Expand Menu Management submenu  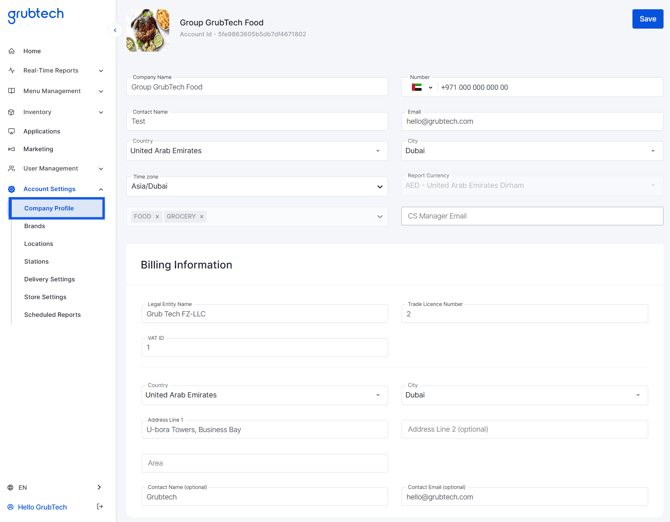point(101,91)
